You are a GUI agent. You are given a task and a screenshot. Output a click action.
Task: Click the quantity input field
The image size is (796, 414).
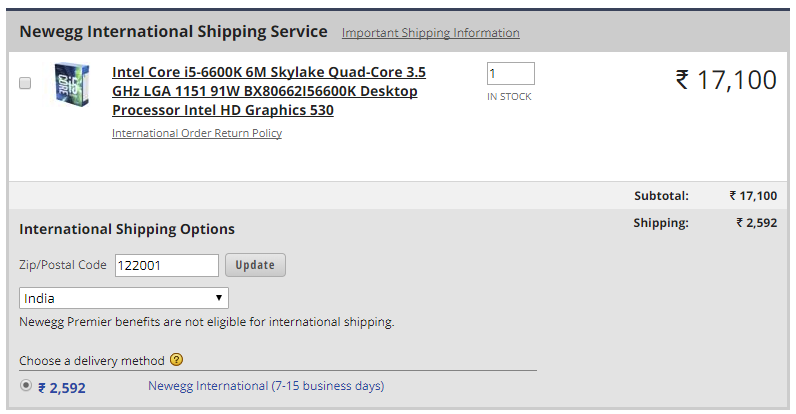[x=510, y=74]
